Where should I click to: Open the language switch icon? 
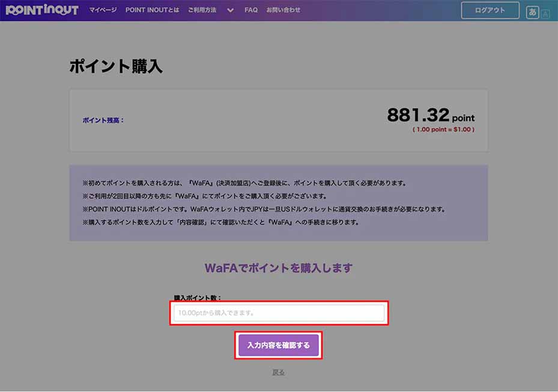[538, 13]
